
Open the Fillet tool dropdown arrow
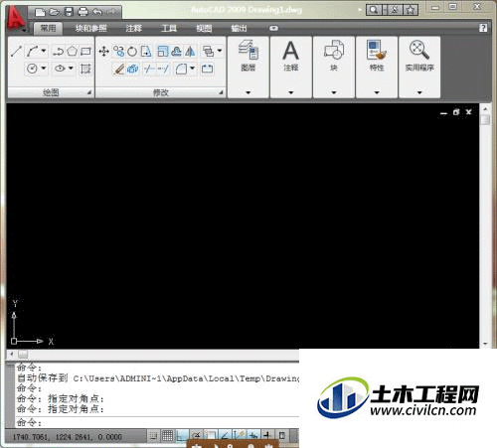click(193, 69)
